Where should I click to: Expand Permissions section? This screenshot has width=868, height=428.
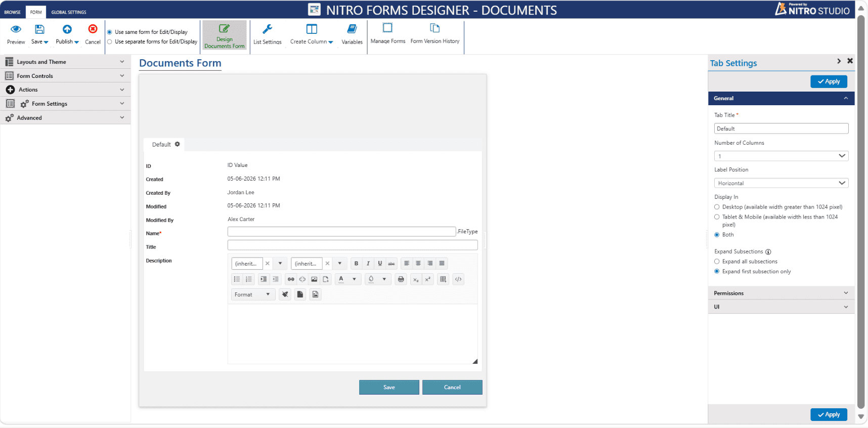tap(781, 293)
